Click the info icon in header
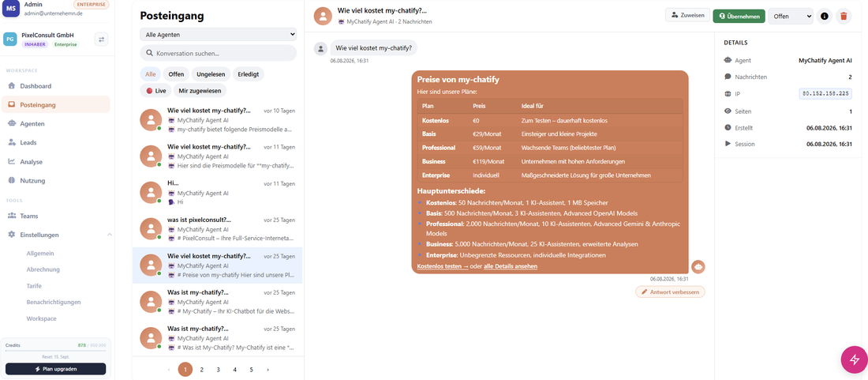Screen dimensions: 868x380 (x=825, y=16)
